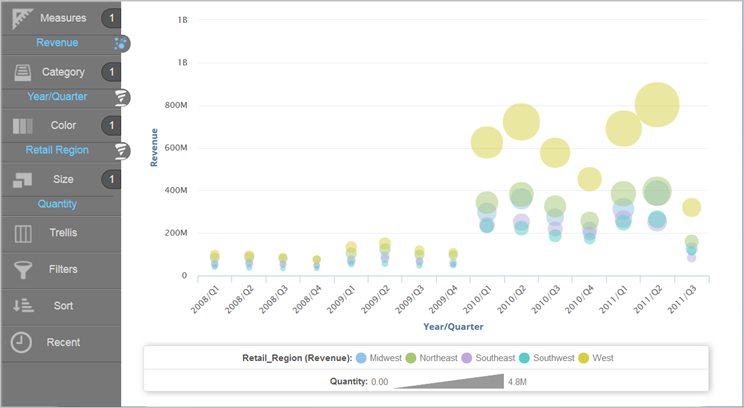Open sort options beside Retail Region
The image size is (744, 408).
tap(121, 151)
